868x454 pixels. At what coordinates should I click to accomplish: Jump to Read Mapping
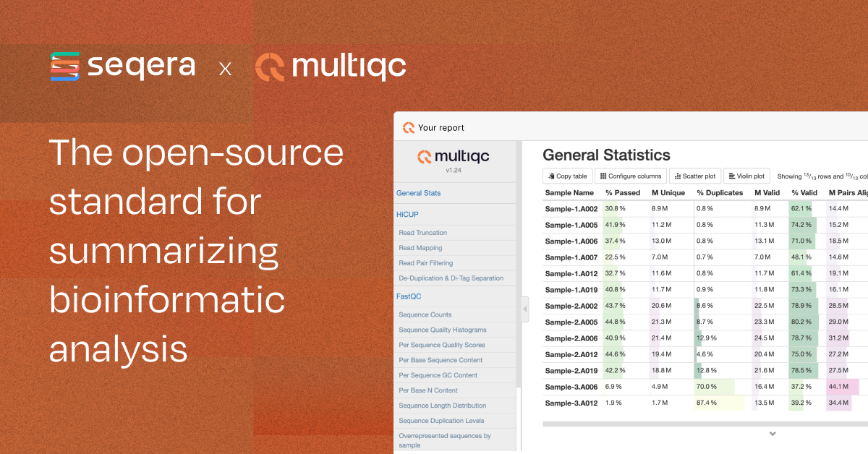pyautogui.click(x=420, y=248)
